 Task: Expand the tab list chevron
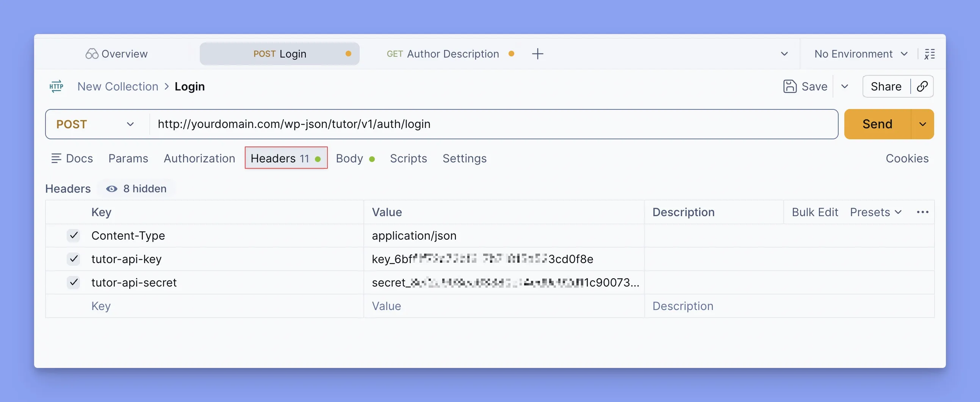[784, 54]
